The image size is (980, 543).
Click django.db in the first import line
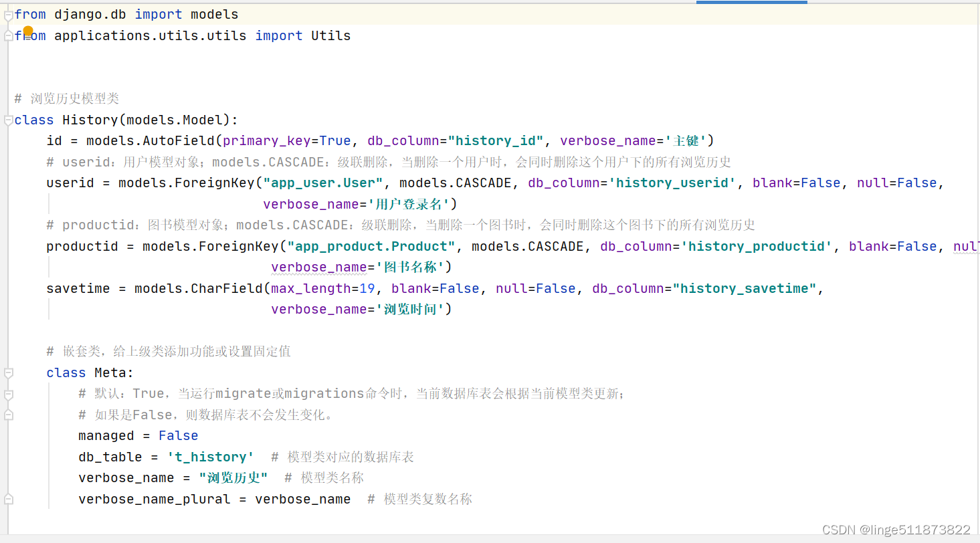[x=90, y=15]
